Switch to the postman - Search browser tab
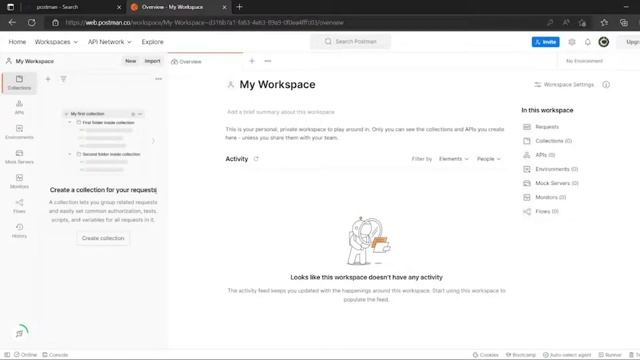640x360 pixels. coord(57,7)
